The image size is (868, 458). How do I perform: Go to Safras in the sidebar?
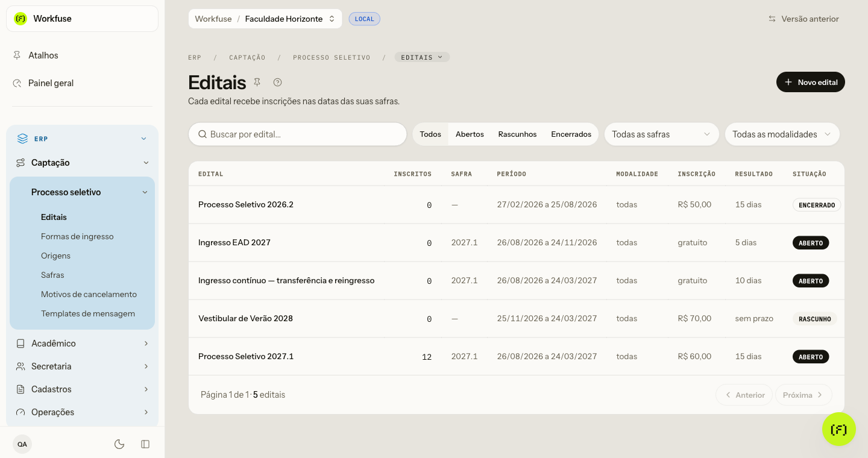(52, 275)
